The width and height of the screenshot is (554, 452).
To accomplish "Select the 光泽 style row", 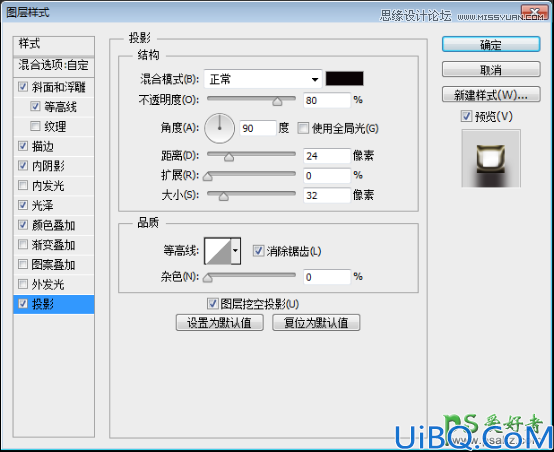I will 54,205.
